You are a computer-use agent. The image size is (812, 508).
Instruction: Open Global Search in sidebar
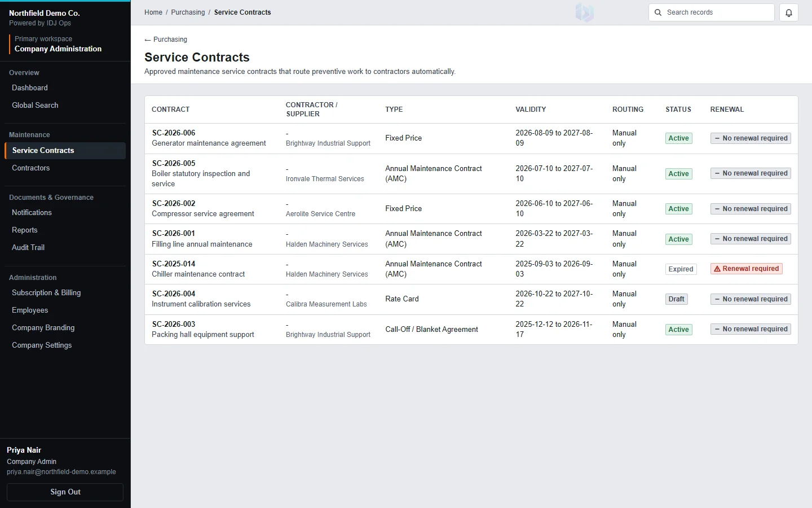coord(65,106)
